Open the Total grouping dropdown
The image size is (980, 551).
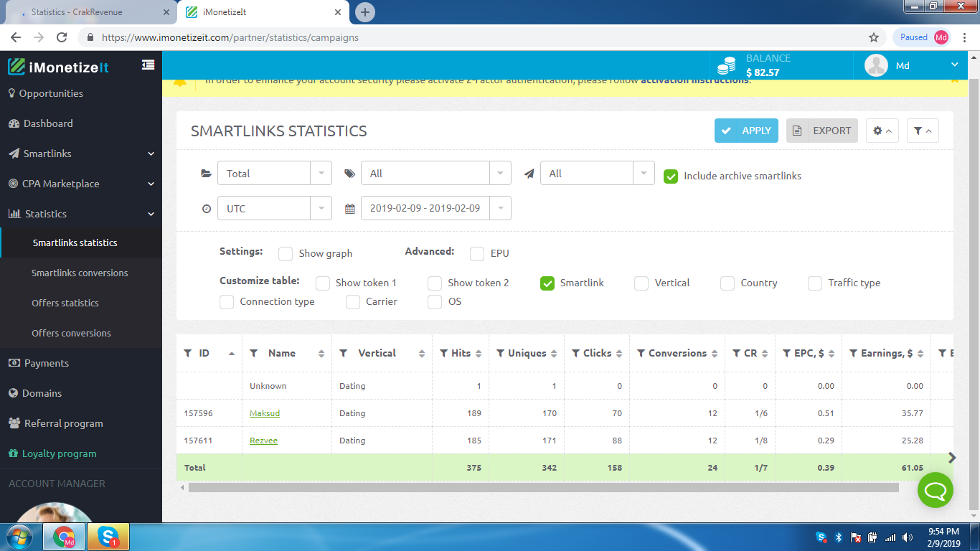(x=275, y=173)
